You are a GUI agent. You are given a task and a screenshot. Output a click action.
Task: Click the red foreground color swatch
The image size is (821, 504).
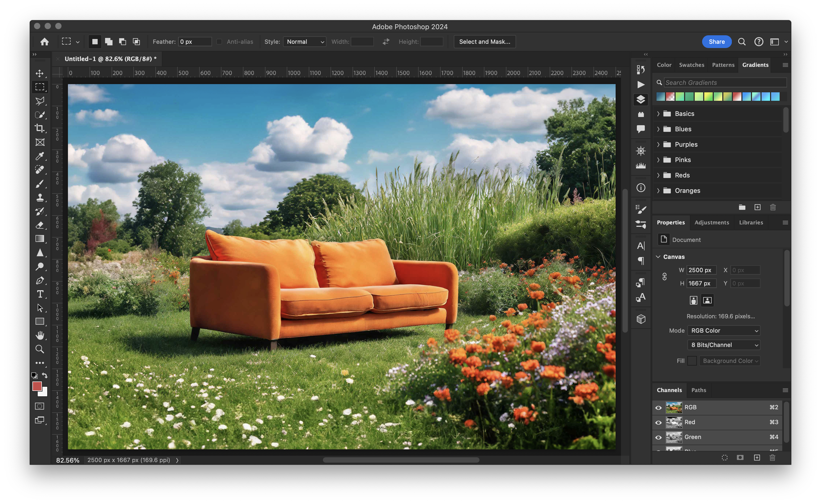(37, 386)
